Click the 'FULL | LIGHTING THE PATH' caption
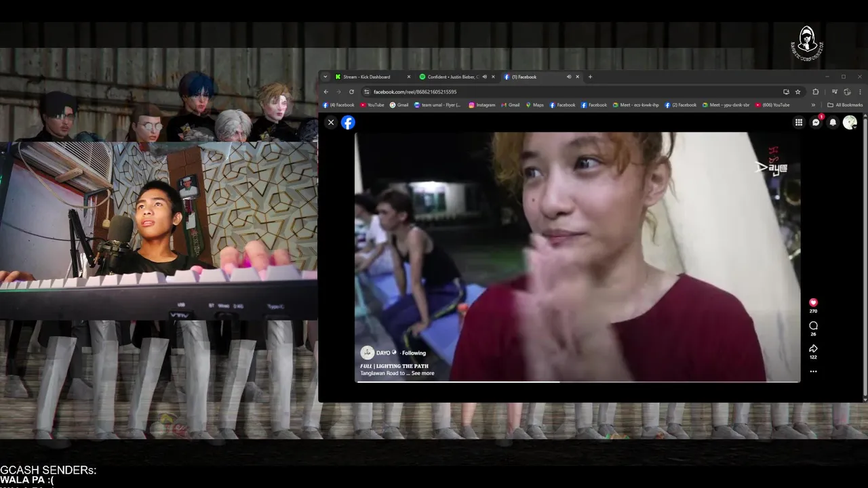This screenshot has width=868, height=488. point(394,366)
